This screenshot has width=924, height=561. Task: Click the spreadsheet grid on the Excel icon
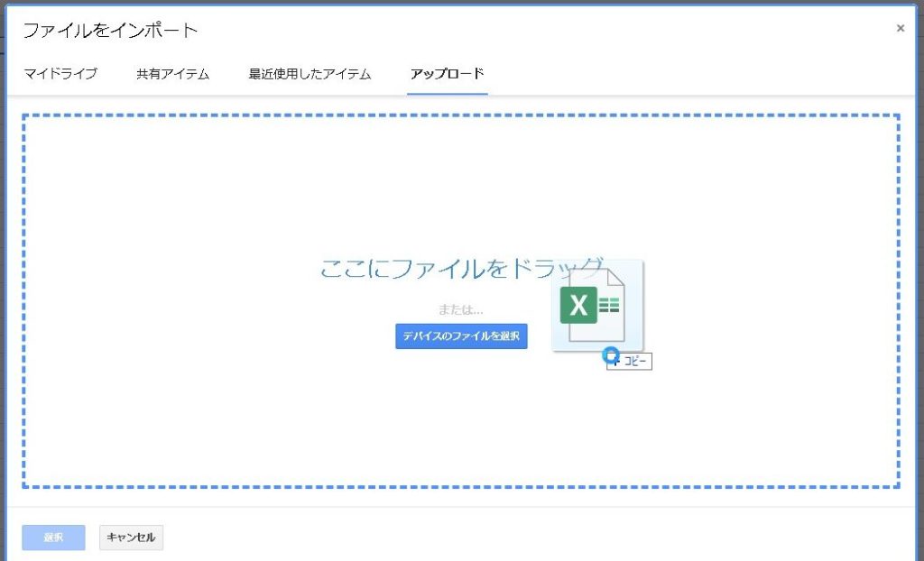point(609,306)
